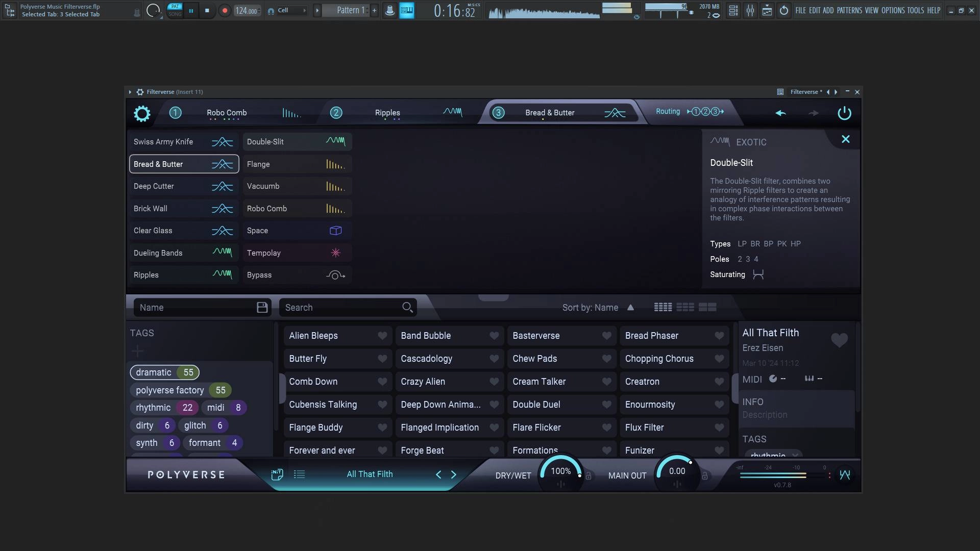Favorite the Bread Phaser preset
The height and width of the screenshot is (551, 980).
pyautogui.click(x=719, y=336)
